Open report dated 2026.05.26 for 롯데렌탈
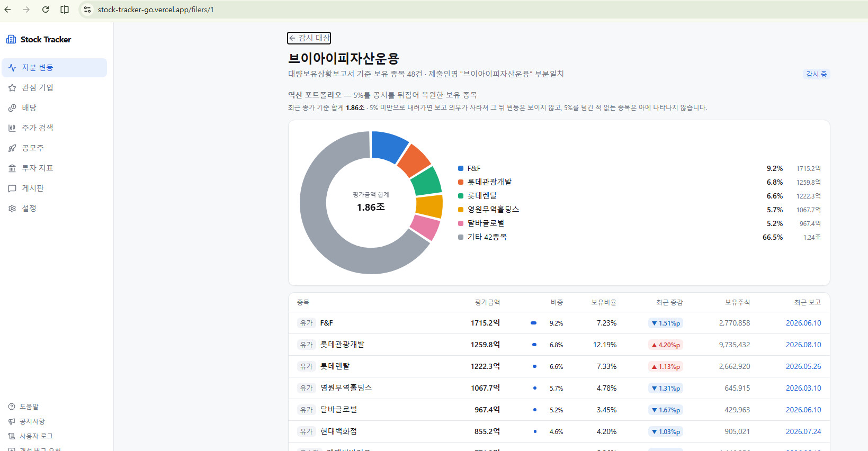The image size is (868, 451). pos(803,366)
